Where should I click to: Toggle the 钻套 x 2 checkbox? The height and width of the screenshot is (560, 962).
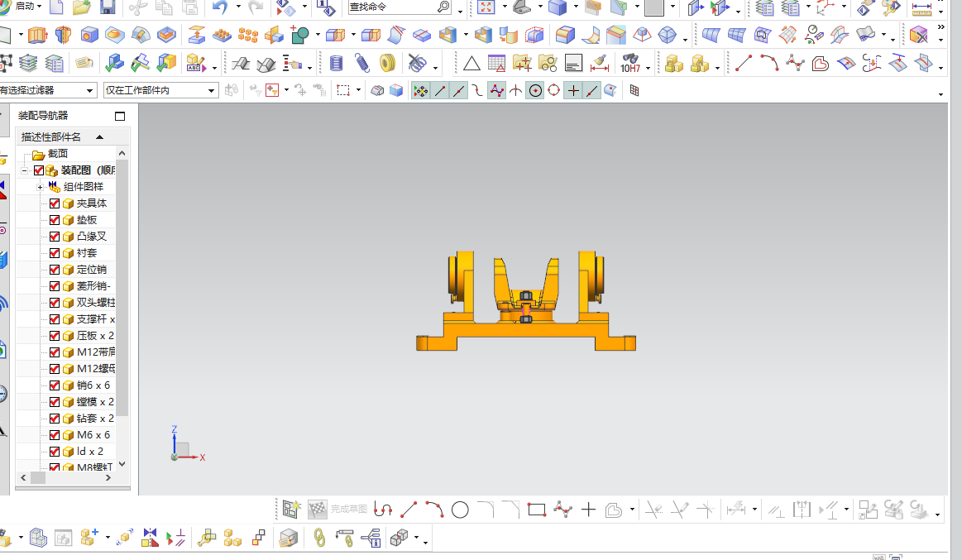[55, 419]
